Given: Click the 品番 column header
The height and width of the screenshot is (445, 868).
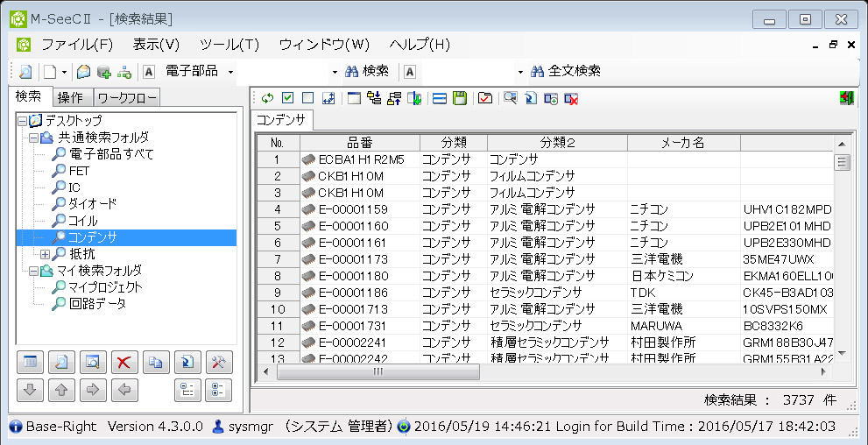Looking at the screenshot, I should tap(360, 143).
